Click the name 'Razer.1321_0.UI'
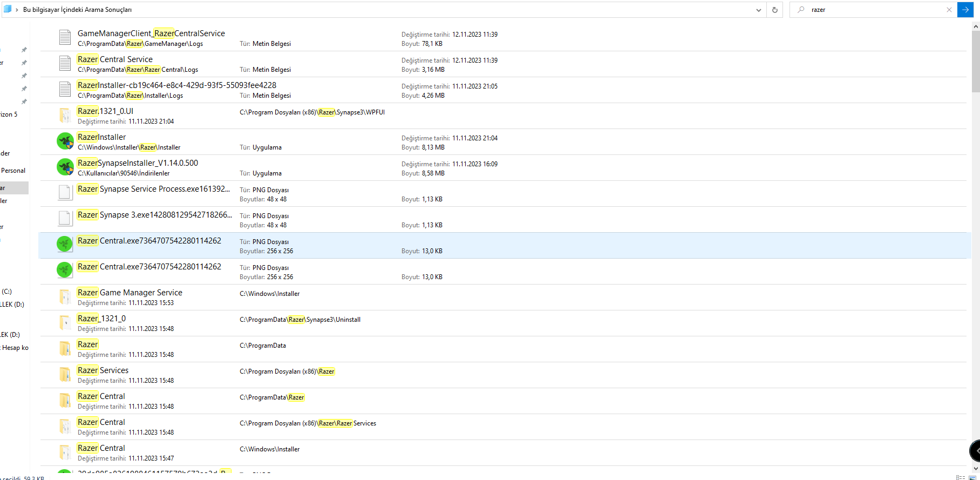980x480 pixels. click(105, 111)
